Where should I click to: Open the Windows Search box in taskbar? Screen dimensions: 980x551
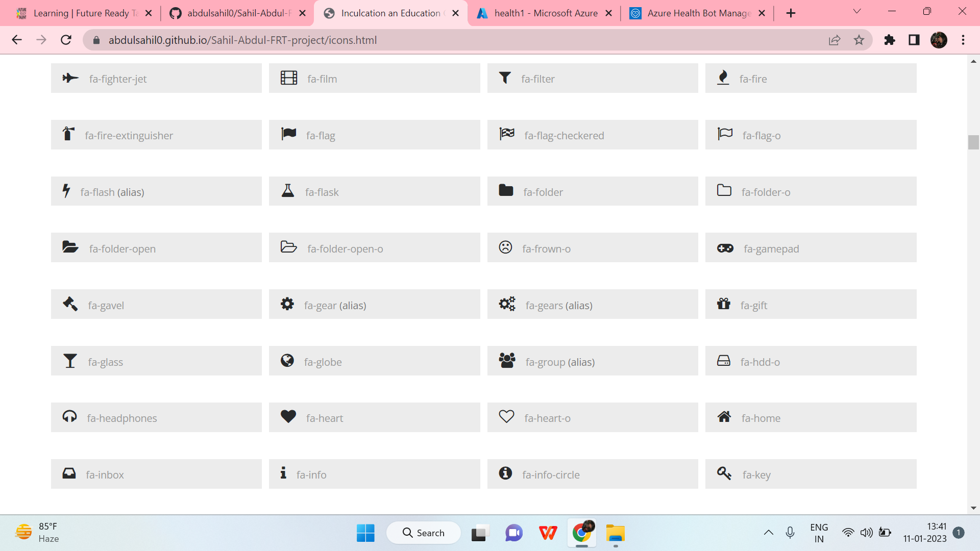(x=424, y=532)
